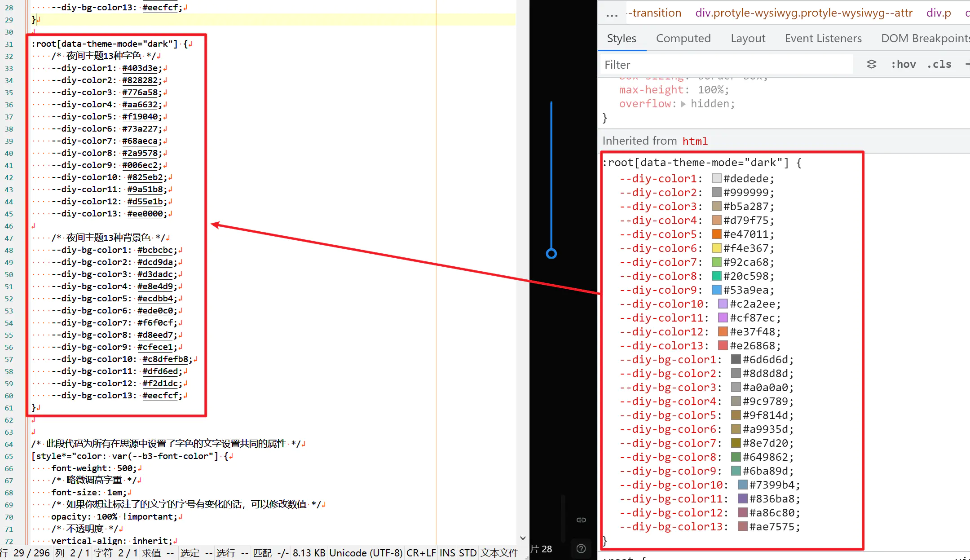Click the link chain icon
The height and width of the screenshot is (560, 970).
point(581,520)
